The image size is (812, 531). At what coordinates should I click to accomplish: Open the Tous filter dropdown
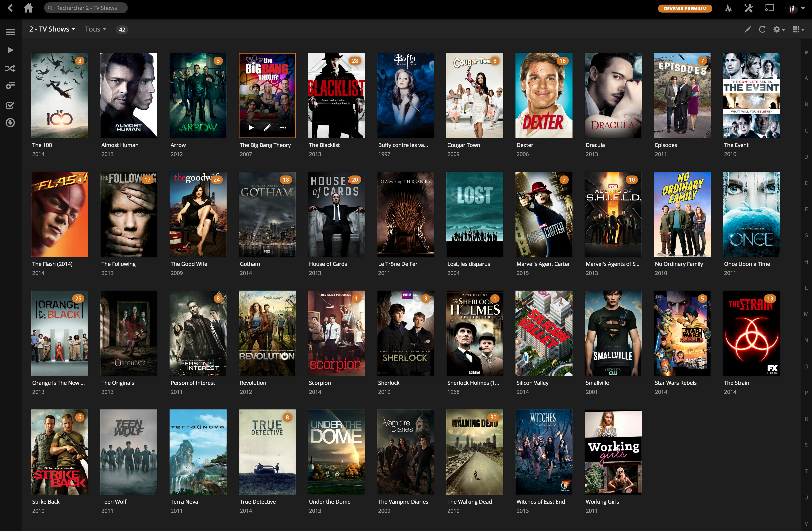96,29
